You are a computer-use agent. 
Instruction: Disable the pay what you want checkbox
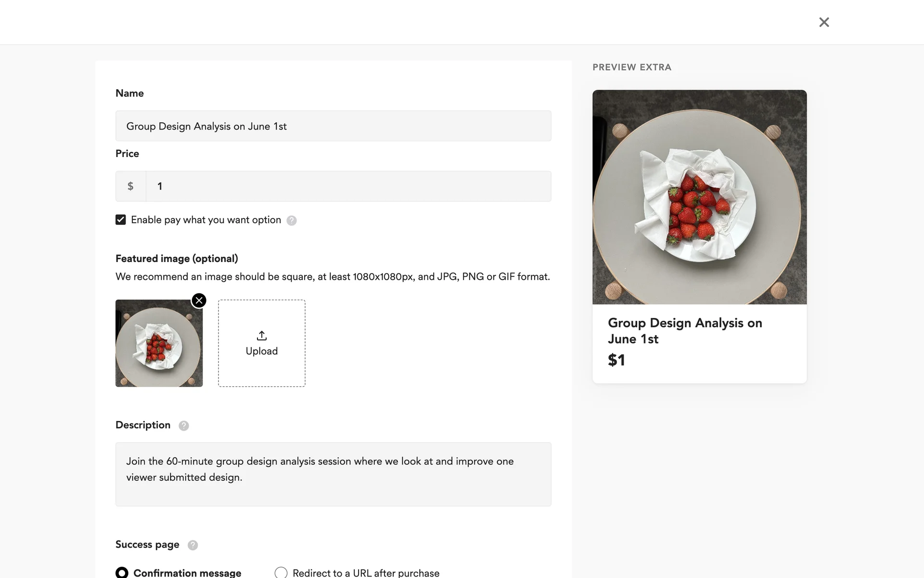click(121, 220)
